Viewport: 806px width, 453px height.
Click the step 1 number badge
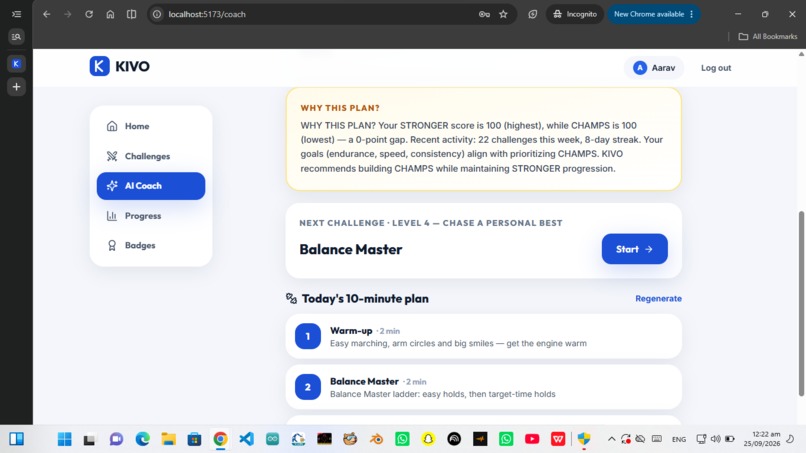coord(307,336)
